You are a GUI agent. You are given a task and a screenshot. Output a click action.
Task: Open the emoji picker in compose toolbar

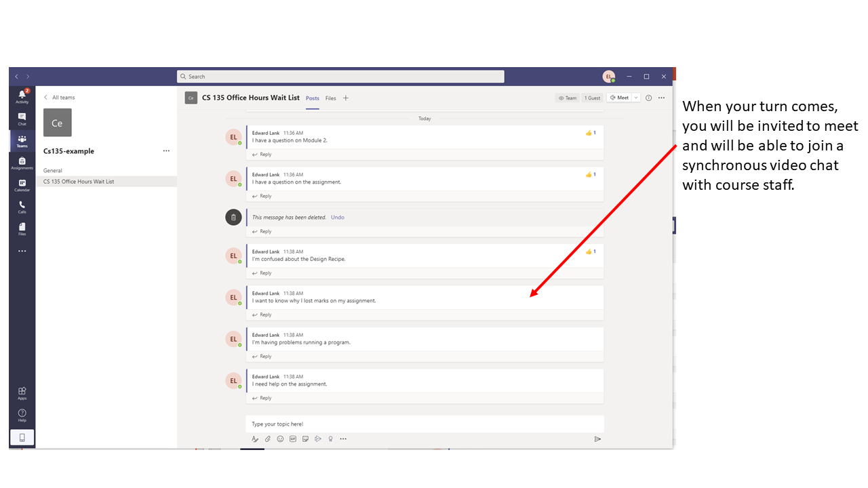(280, 439)
